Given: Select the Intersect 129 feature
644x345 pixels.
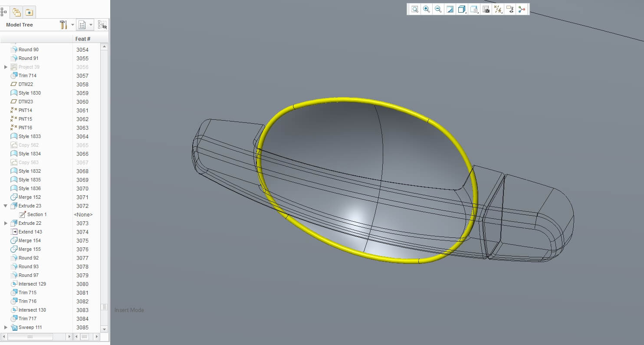Looking at the screenshot, I should click(x=32, y=284).
